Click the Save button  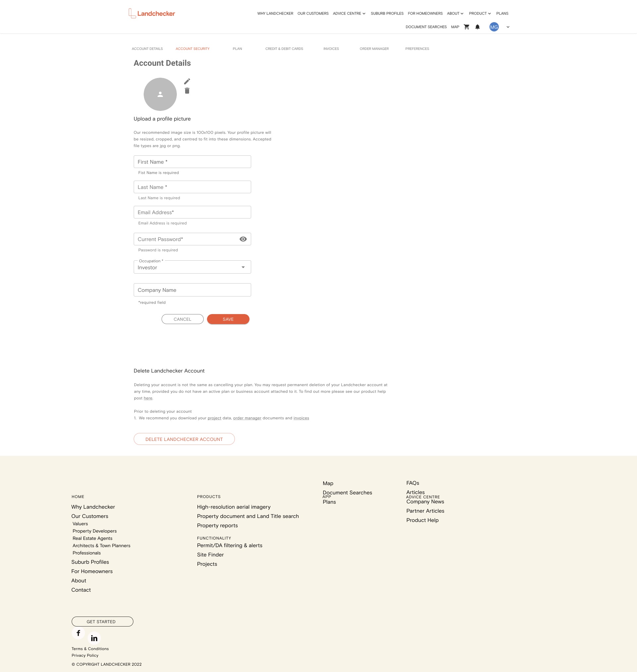click(228, 319)
